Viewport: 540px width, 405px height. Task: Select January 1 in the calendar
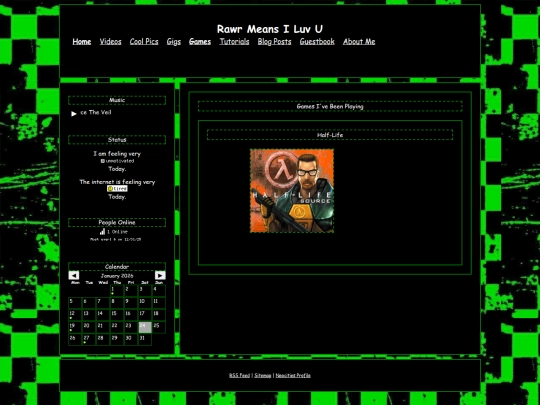[117, 290]
